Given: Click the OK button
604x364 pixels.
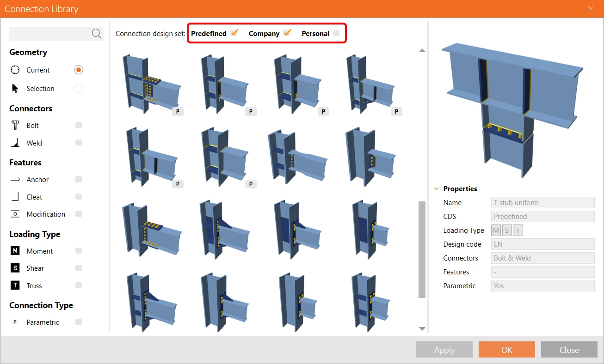Looking at the screenshot, I should click(507, 350).
